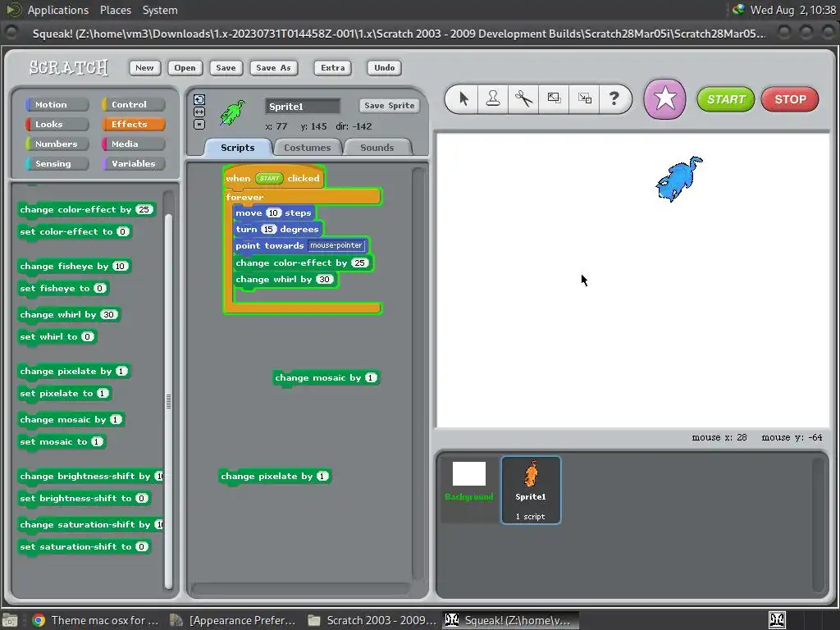Click value 25 in script color-effect block
Screen dimensions: 840x630
tap(359, 263)
